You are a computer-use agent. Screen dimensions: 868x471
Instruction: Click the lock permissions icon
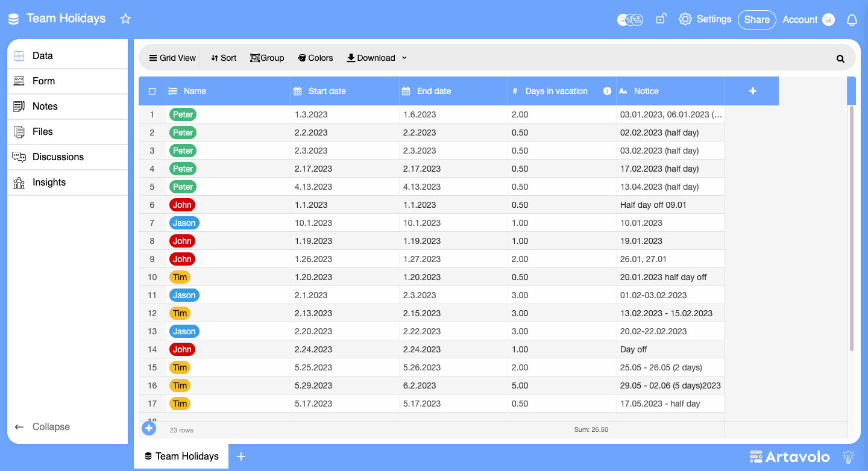pos(661,19)
